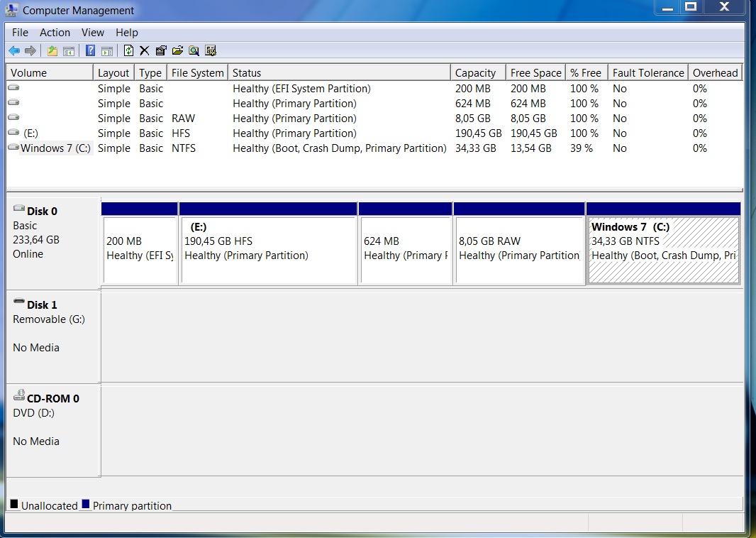The height and width of the screenshot is (538, 756).
Task: Click the black Unallocated legend swatch
Action: [14, 504]
